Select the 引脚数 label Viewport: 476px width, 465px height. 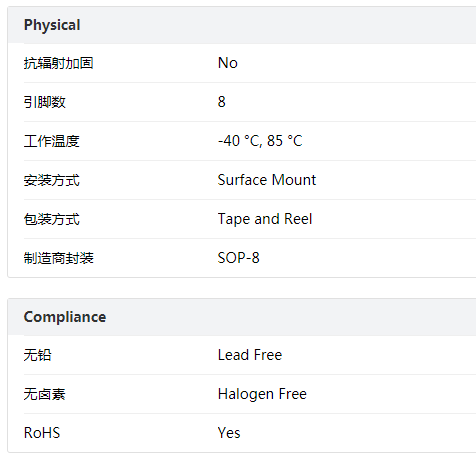tap(45, 102)
